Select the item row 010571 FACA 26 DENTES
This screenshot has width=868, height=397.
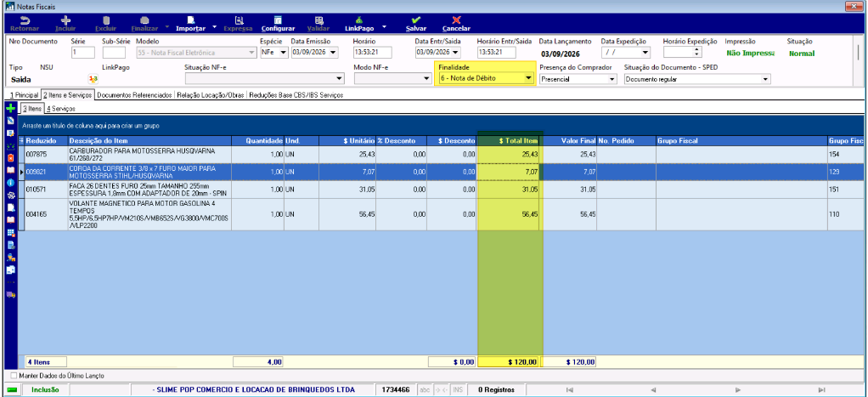(442, 190)
